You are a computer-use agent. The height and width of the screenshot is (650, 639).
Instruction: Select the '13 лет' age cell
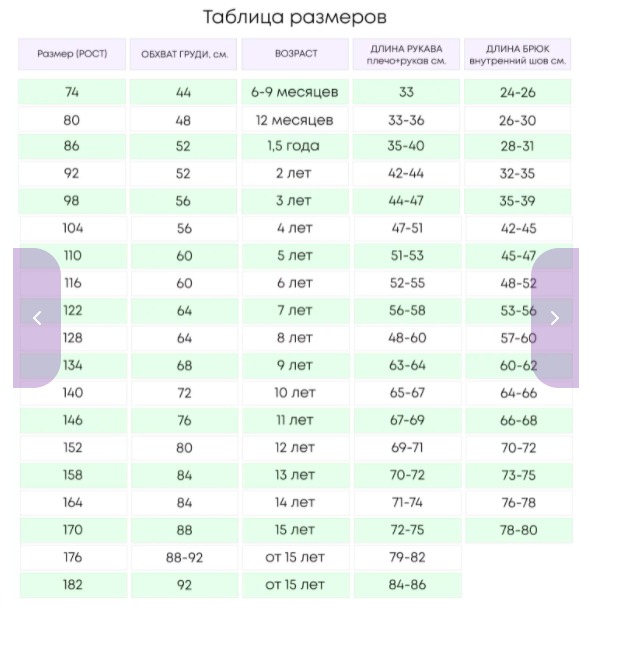click(295, 475)
